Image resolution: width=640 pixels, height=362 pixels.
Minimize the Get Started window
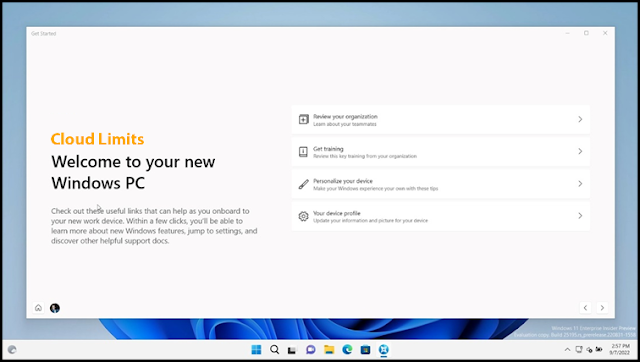point(567,33)
